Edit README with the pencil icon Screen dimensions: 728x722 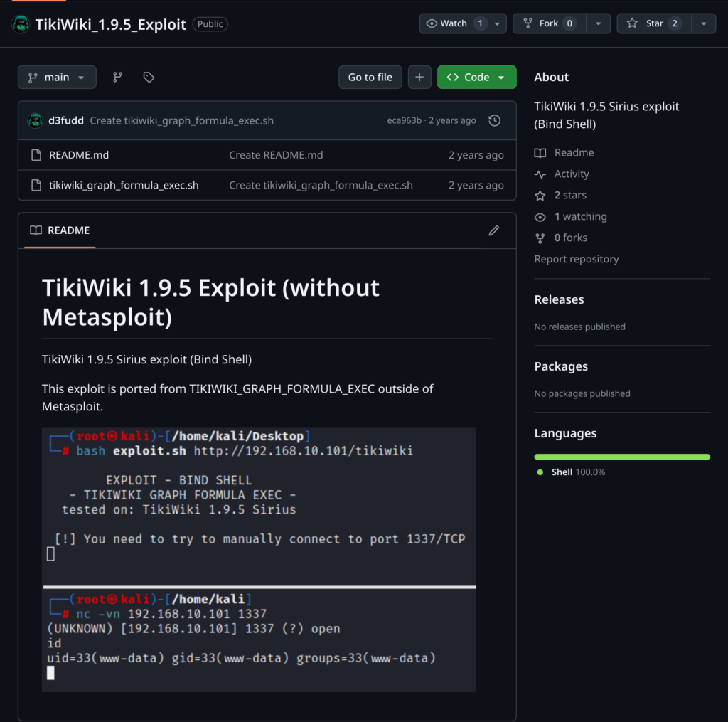pyautogui.click(x=494, y=230)
